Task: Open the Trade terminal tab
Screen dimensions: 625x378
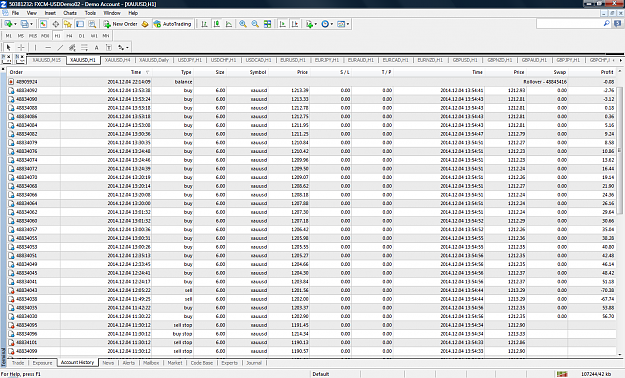Action: click(x=18, y=363)
